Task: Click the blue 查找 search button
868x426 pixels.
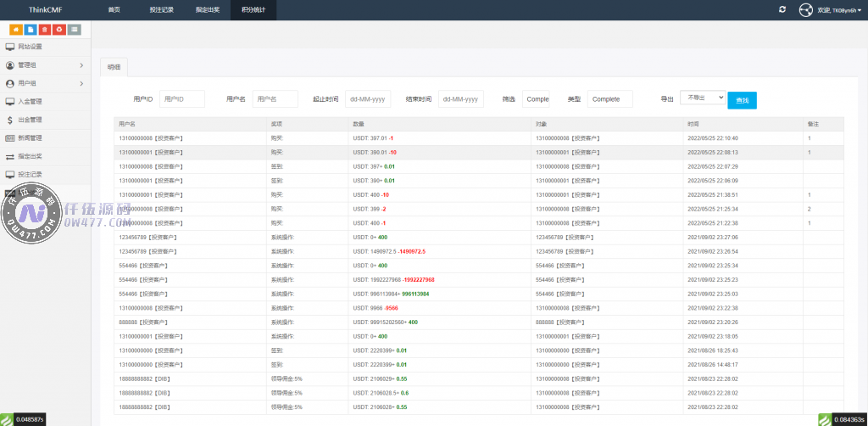Action: (x=742, y=100)
